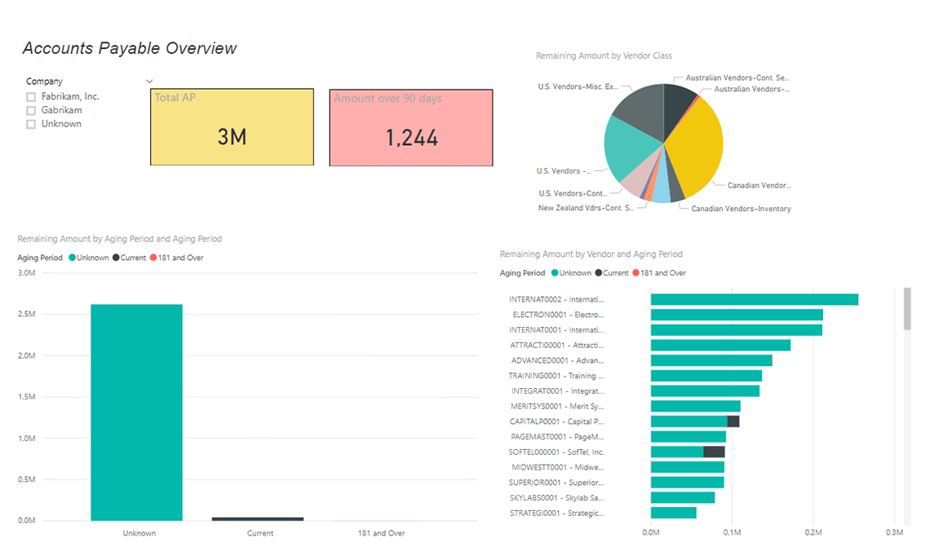
Task: Click the 'Australian Vendors-Cont. Se...' pie label
Action: click(737, 77)
